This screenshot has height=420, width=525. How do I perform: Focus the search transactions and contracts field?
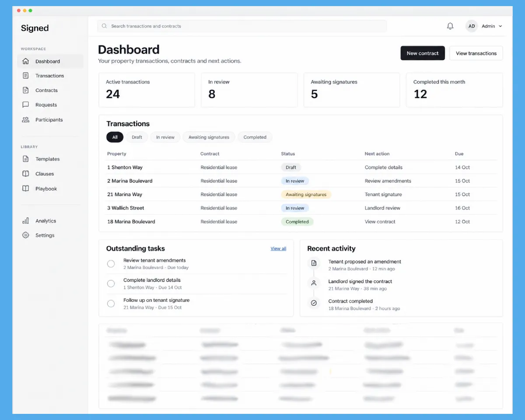[242, 26]
